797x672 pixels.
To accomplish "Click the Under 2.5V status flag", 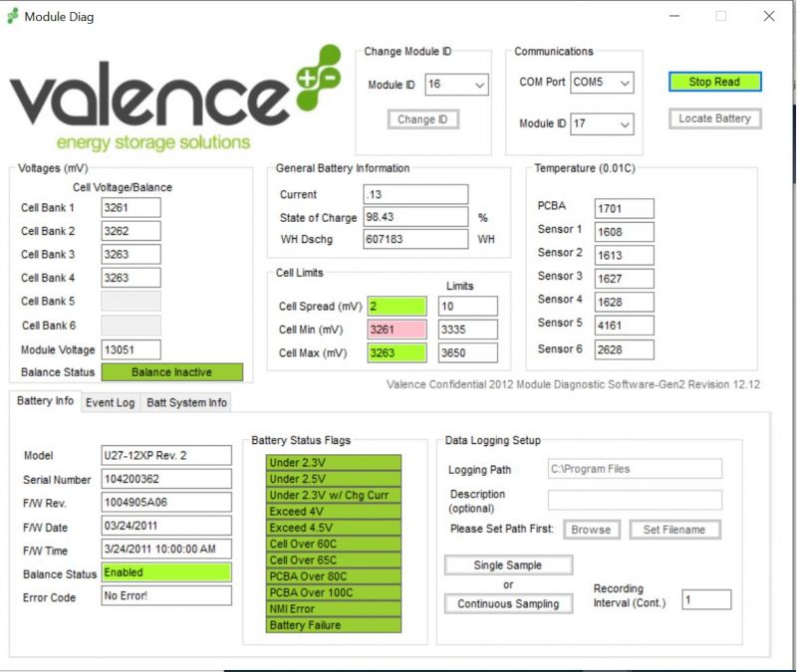I will (x=334, y=479).
